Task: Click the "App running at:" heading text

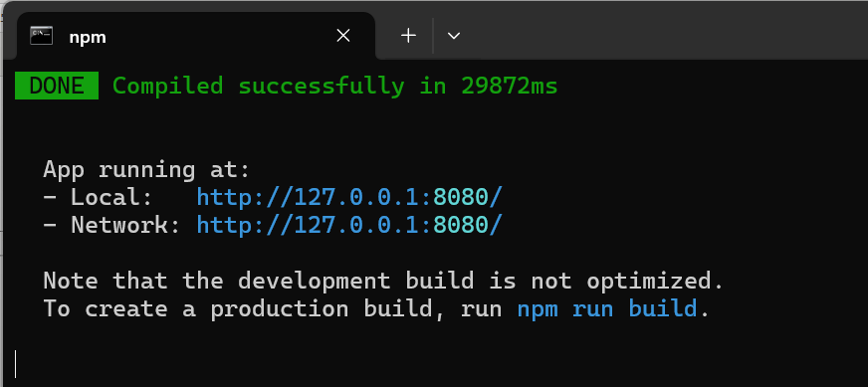Action: tap(146, 170)
